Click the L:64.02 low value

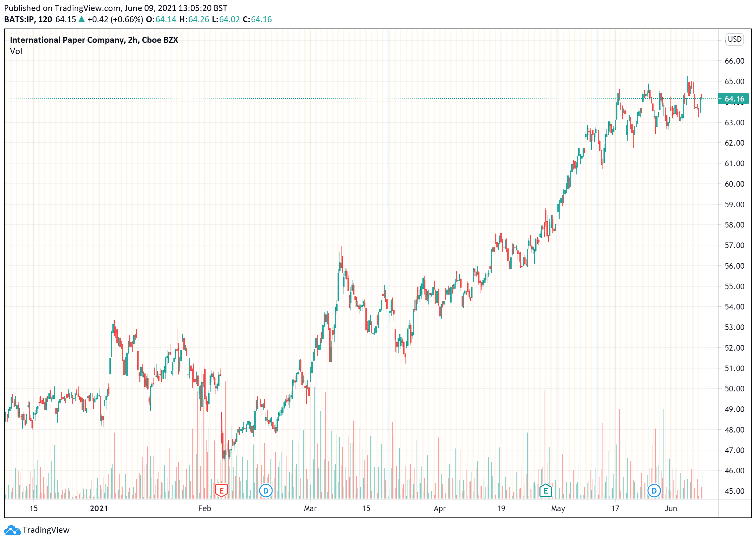click(x=226, y=19)
